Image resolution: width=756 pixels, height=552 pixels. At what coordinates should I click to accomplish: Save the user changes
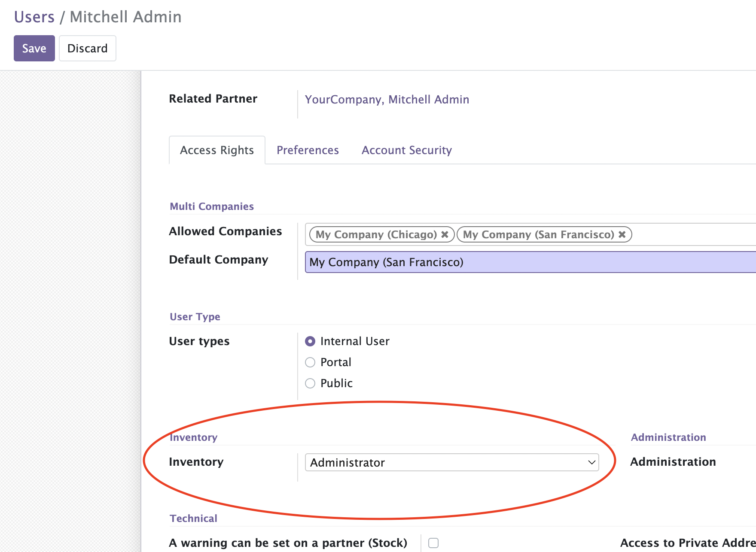[x=34, y=48]
